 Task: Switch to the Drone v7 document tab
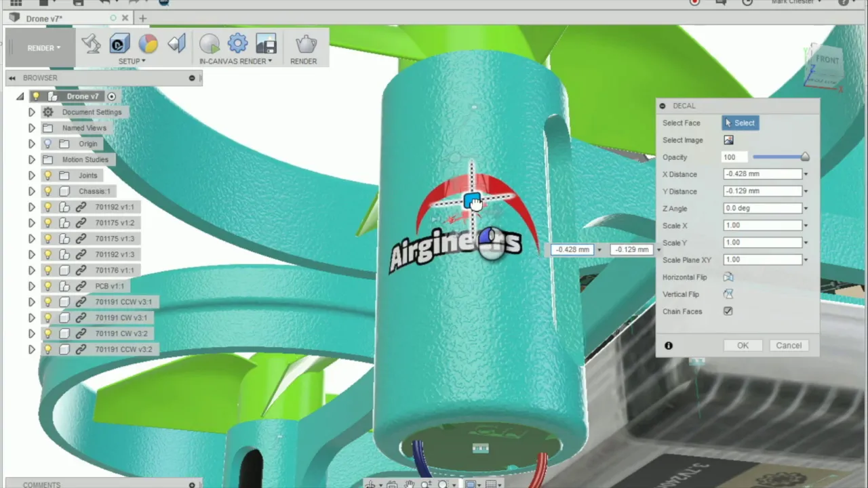click(44, 18)
